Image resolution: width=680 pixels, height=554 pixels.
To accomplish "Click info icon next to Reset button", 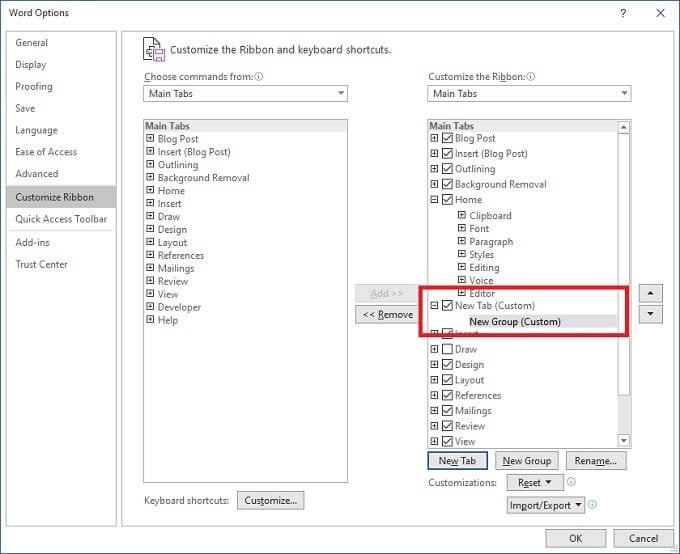I will pos(572,482).
